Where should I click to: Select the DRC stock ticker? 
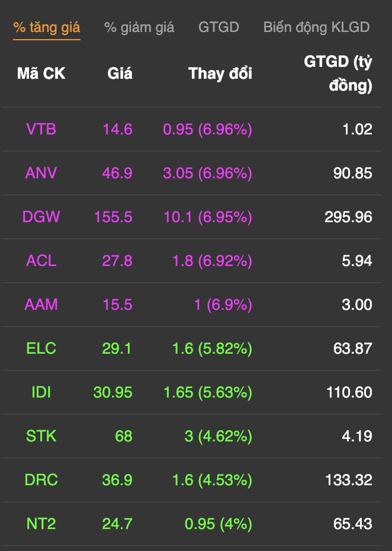pos(41,480)
